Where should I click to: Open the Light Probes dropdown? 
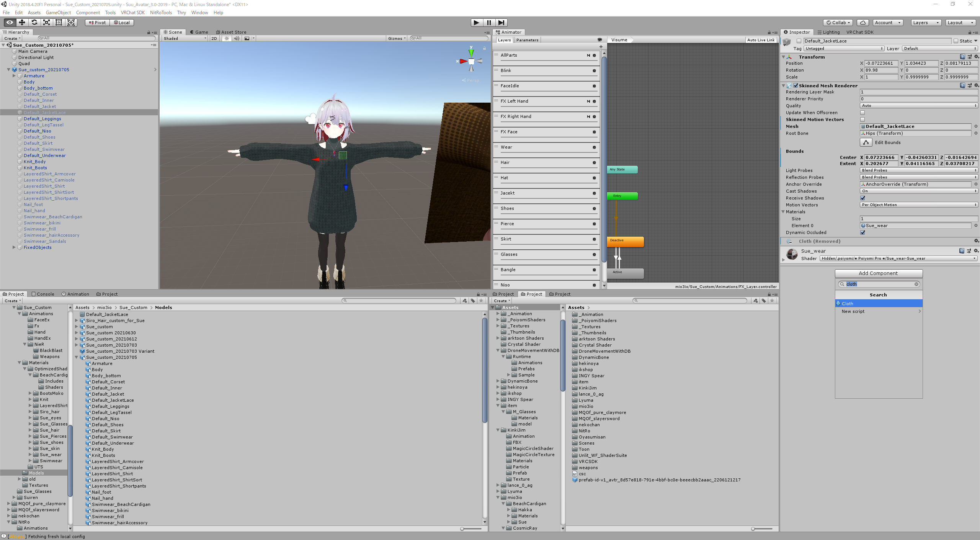[918, 170]
